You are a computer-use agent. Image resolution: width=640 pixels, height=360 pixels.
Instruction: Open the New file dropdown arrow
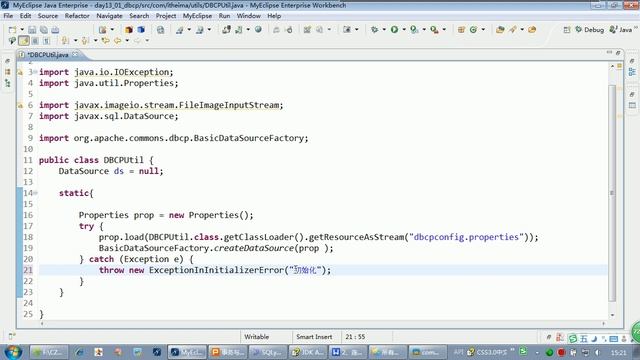[x=22, y=30]
